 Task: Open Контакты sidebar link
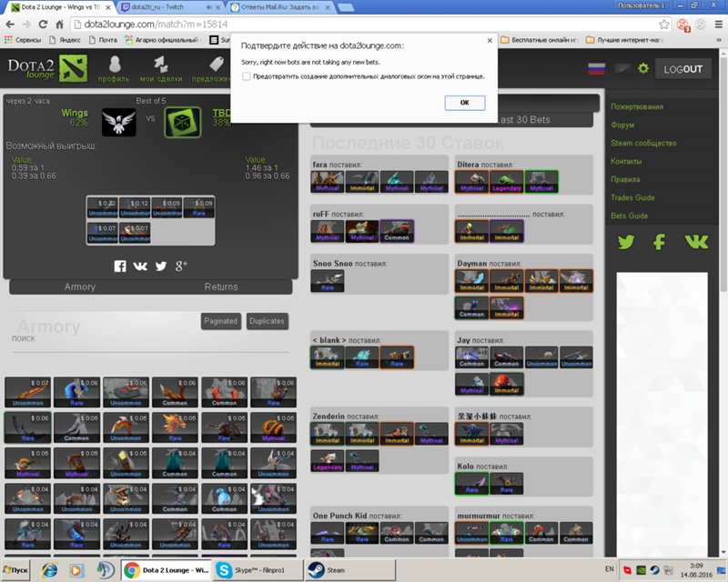coord(626,161)
